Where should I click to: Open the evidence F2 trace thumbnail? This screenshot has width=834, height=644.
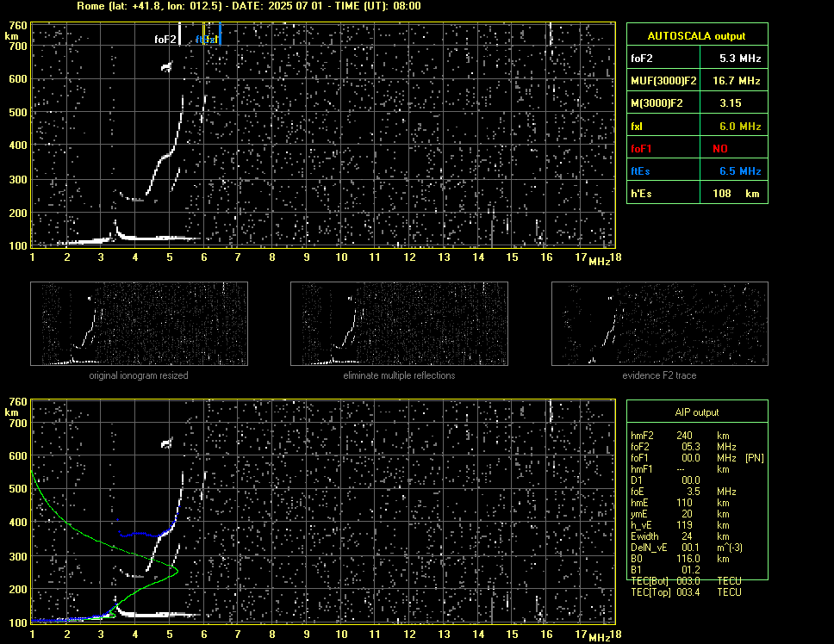(660, 324)
